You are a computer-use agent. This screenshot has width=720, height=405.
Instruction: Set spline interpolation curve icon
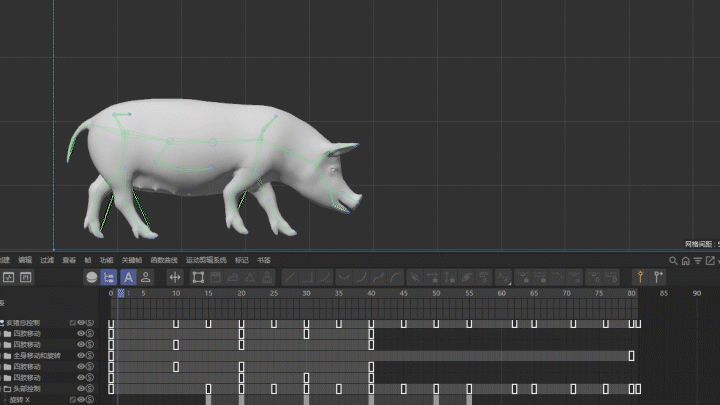tap(325, 277)
